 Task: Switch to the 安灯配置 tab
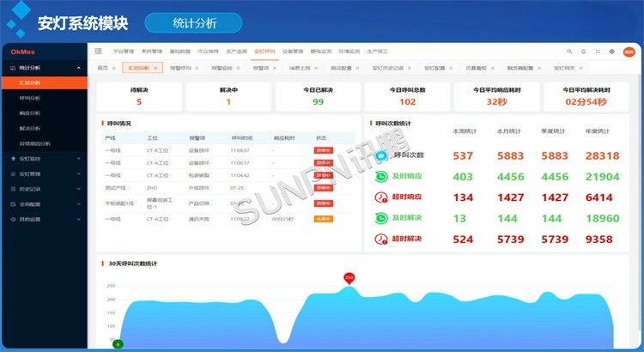coord(434,68)
